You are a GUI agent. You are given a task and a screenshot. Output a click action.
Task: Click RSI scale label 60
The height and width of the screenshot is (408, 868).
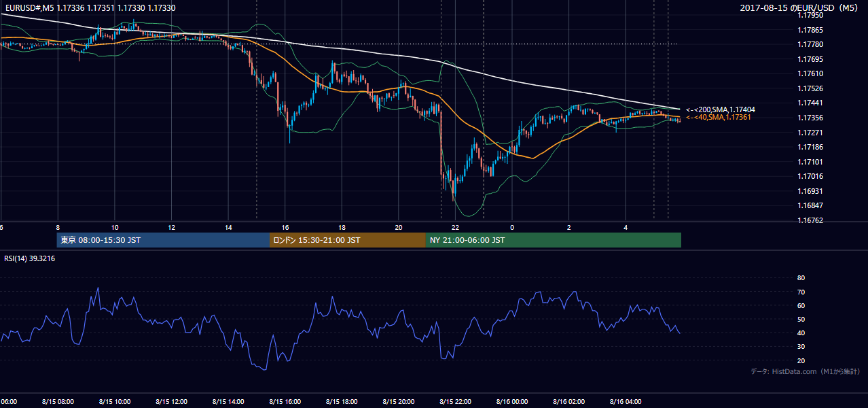pyautogui.click(x=801, y=305)
